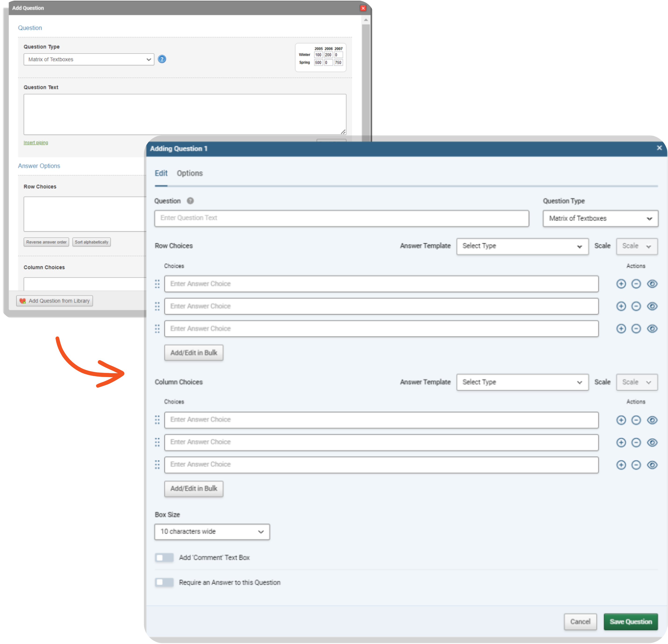Image resolution: width=668 pixels, height=644 pixels.
Task: Click the Enter Question Text field
Action: [x=341, y=218]
